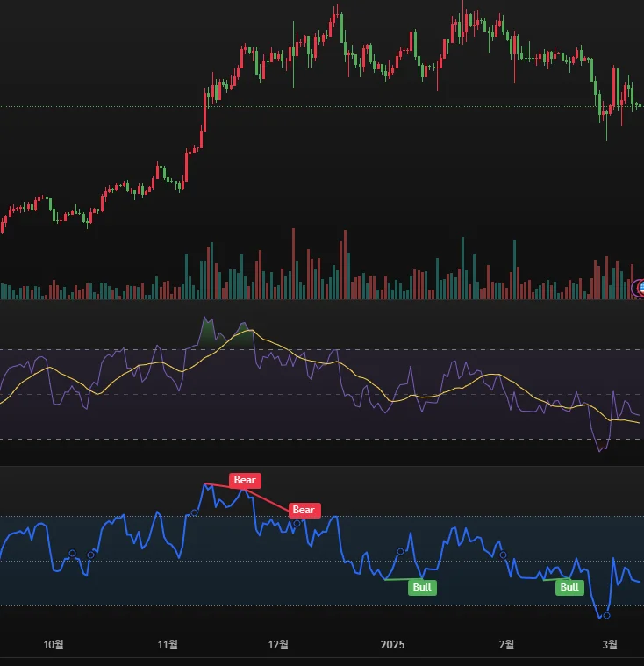Image resolution: width=644 pixels, height=666 pixels.
Task: Click the 10월 time axis label
Action: [x=54, y=644]
